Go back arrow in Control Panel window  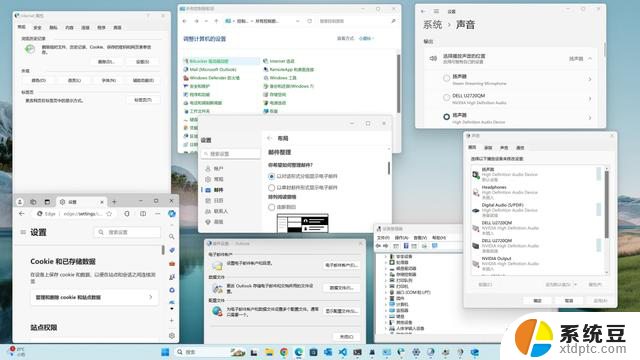coord(185,21)
